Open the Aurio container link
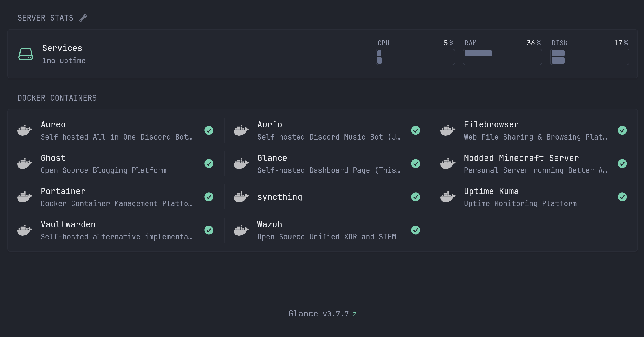The image size is (644, 337). (270, 124)
